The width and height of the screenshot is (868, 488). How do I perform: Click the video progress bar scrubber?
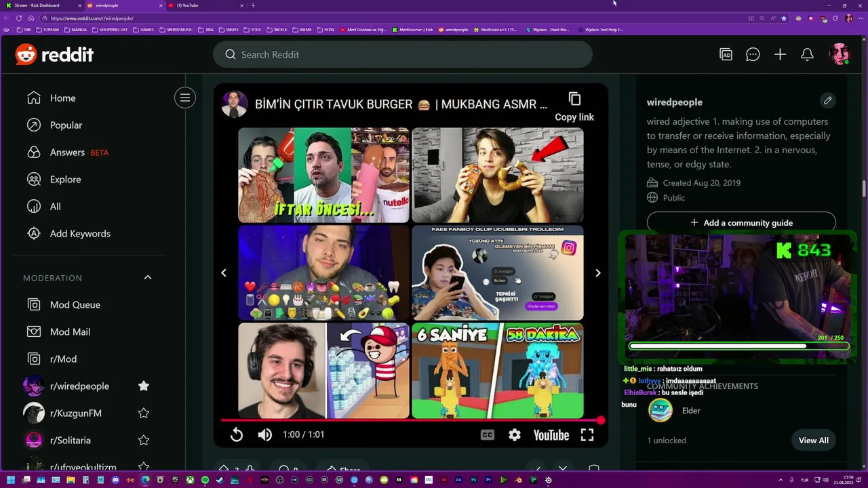tap(600, 420)
